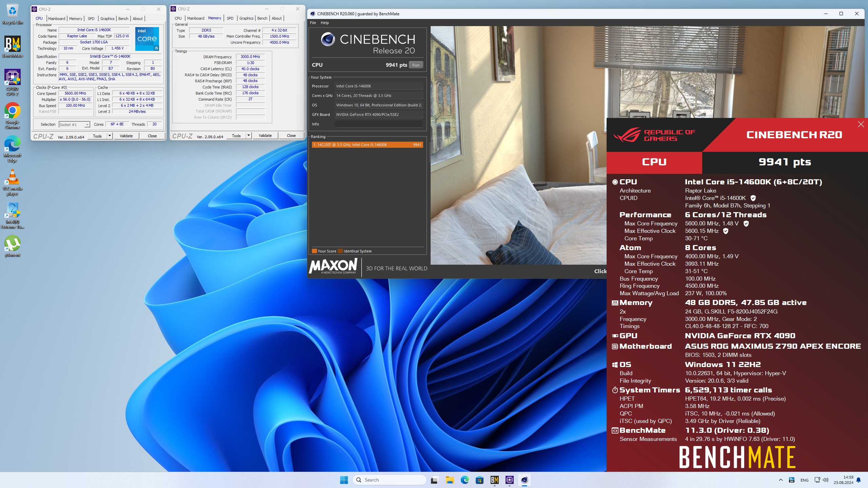Click the Run button next to CPU score

pos(416,65)
